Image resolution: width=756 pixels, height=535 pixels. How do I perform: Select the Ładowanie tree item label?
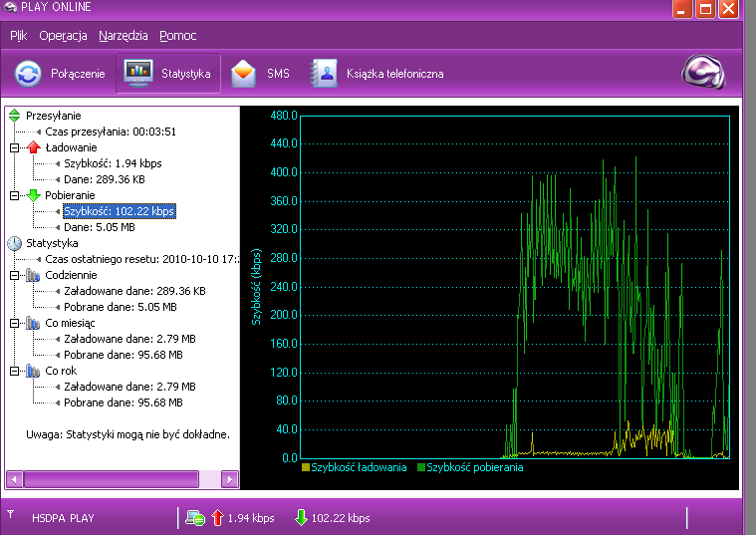tap(71, 147)
